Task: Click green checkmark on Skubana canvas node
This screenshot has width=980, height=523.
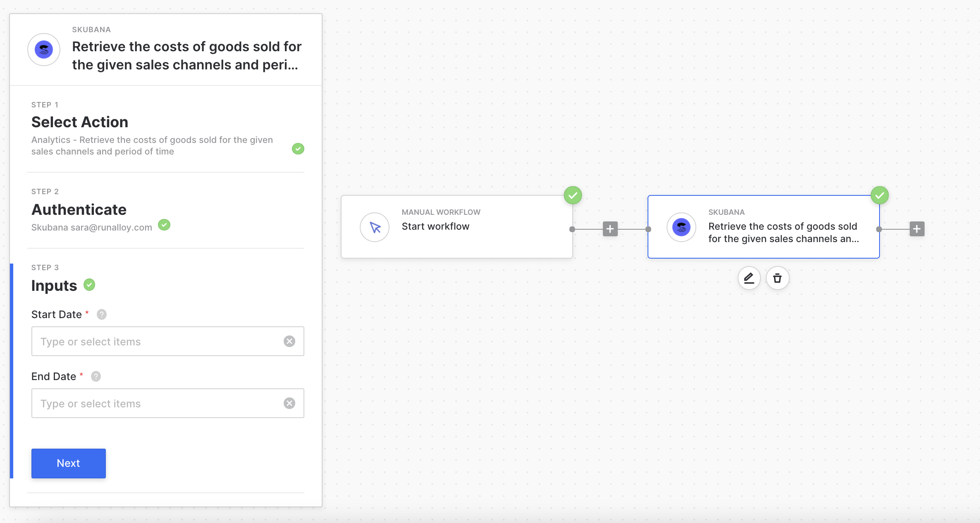Action: 880,195
